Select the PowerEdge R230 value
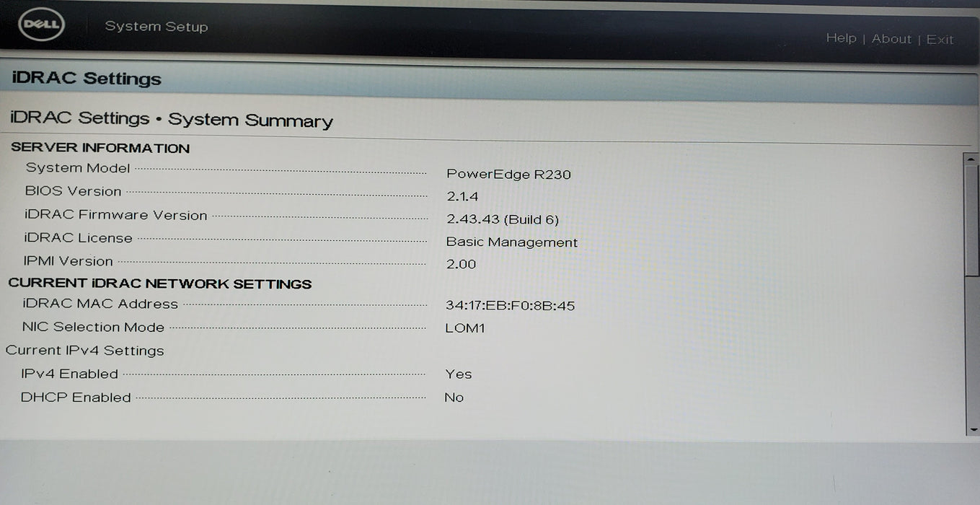980x505 pixels. pos(508,174)
